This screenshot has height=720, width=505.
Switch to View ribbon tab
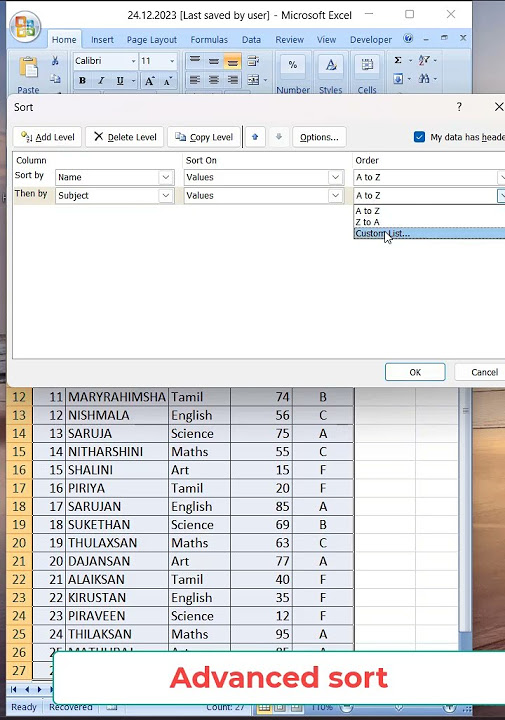pyautogui.click(x=326, y=40)
